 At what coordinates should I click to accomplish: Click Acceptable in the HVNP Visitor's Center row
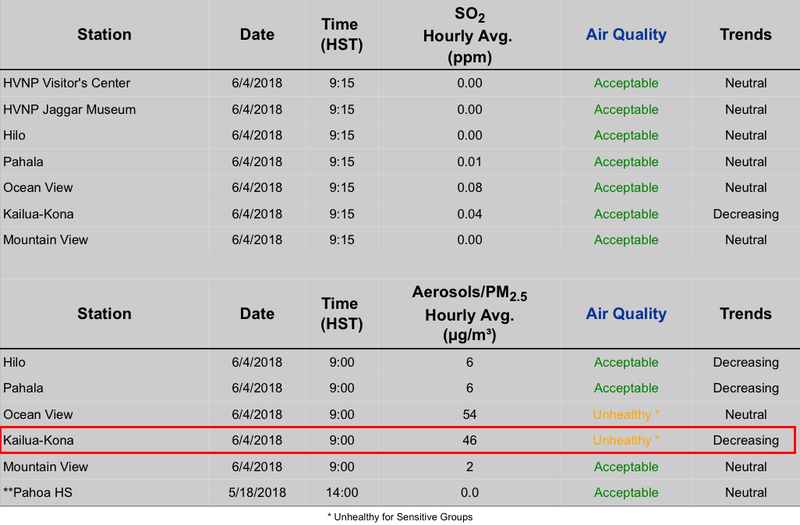(626, 83)
